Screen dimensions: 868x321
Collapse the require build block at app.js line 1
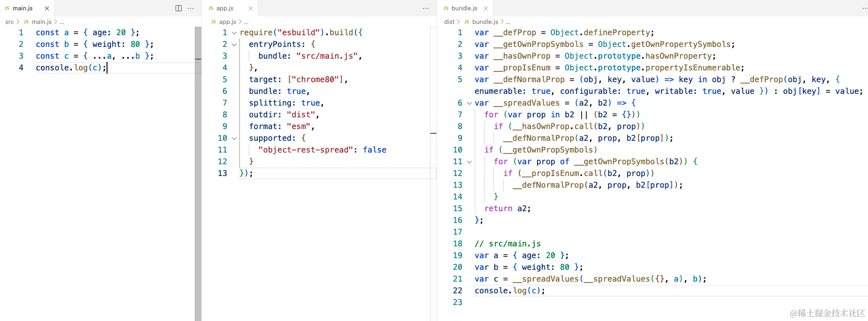[x=234, y=33]
